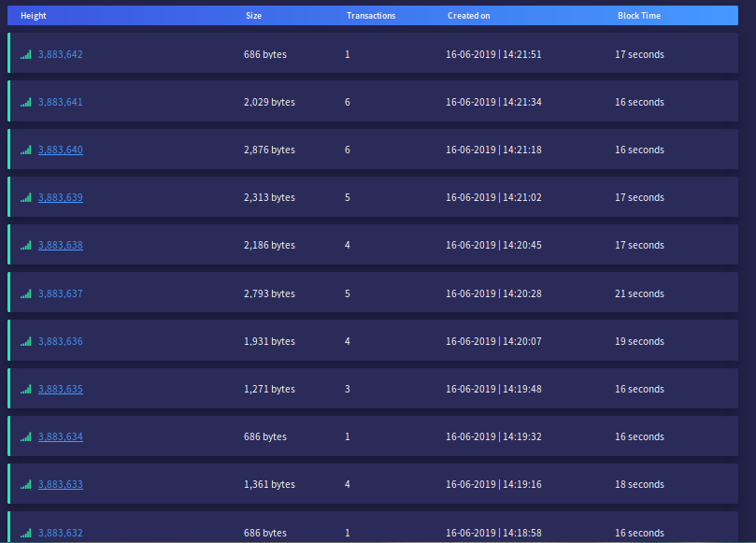Click the Height column header
756x543 pixels.
click(34, 16)
